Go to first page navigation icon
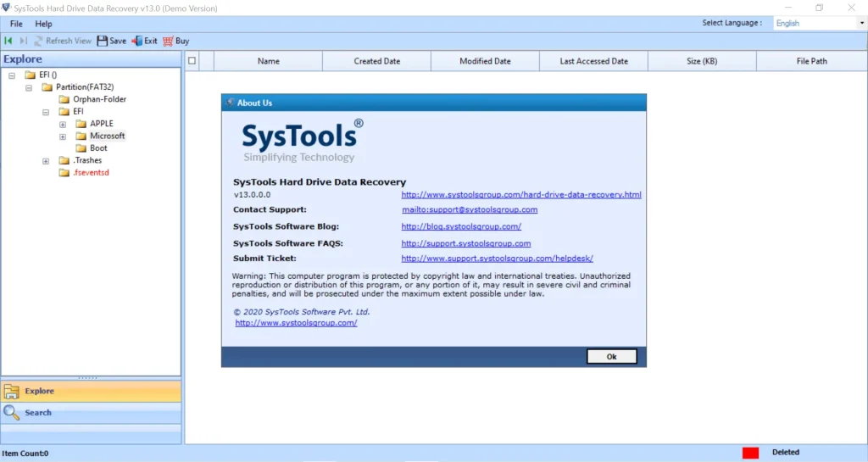868x462 pixels. coord(8,41)
